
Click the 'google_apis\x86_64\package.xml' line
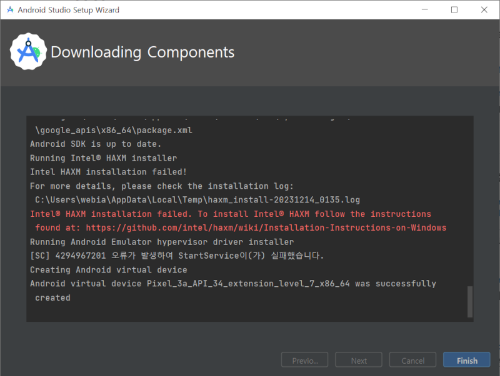(x=114, y=130)
